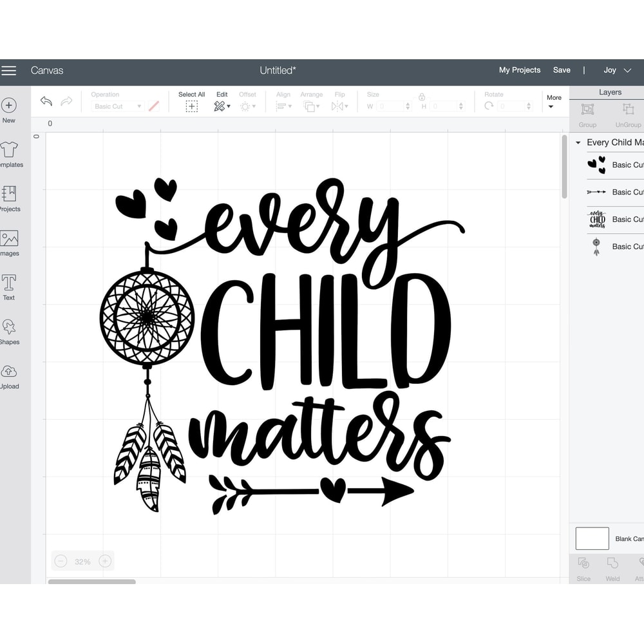Click the Redo arrow

(66, 101)
